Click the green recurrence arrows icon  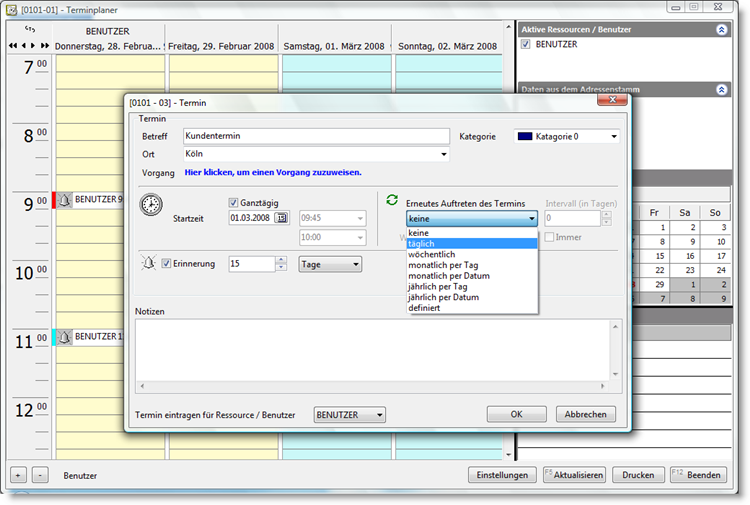pyautogui.click(x=392, y=200)
